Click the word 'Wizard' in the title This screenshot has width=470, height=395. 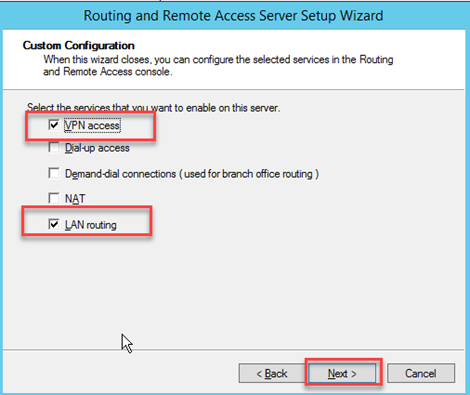click(x=362, y=16)
